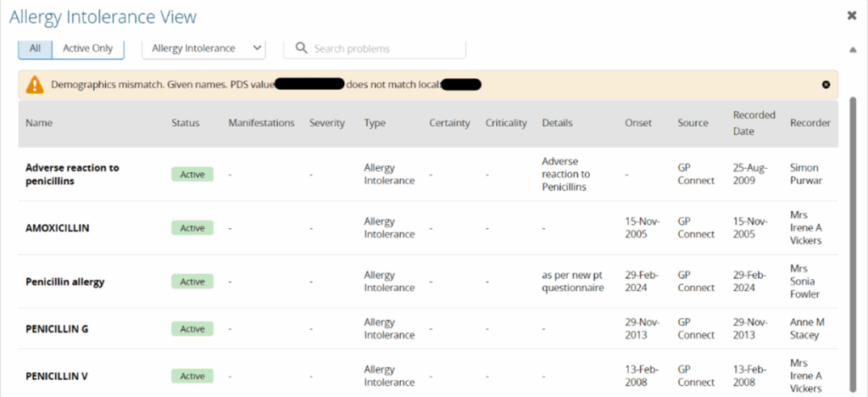Click the recorded date 29-Feb-2024

tap(750, 282)
